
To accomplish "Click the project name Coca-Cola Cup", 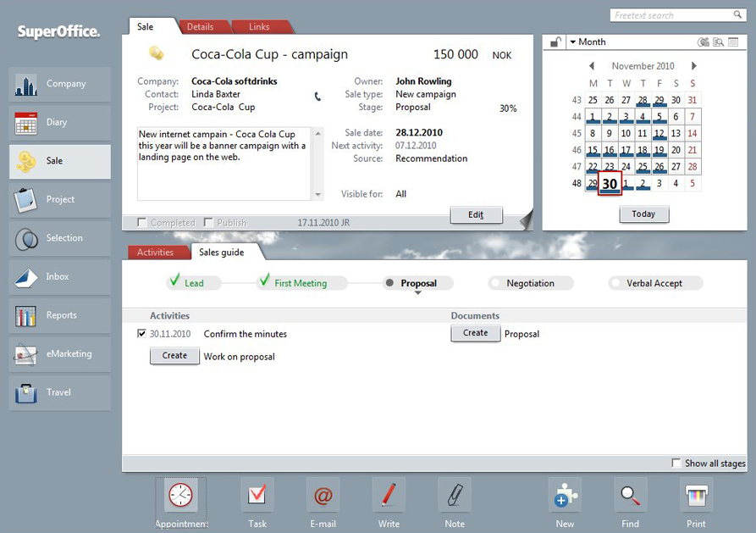I will point(223,107).
